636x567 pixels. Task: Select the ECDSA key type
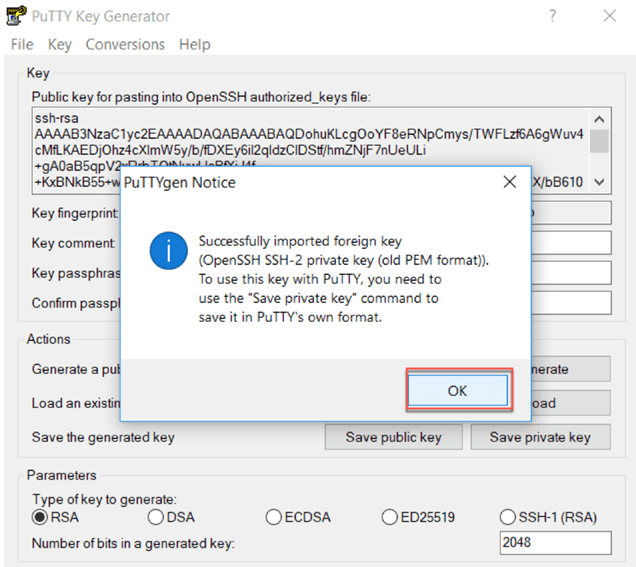point(274,517)
